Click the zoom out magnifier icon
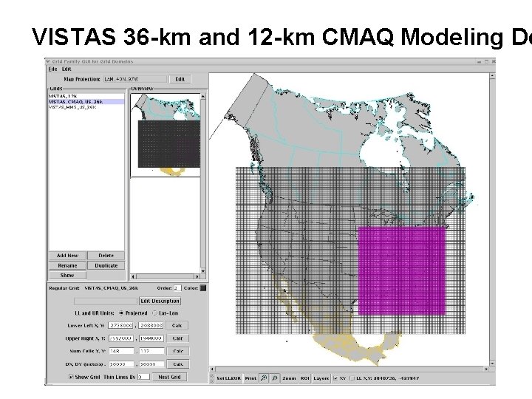Screen dimensions: 532x399 point(275,378)
